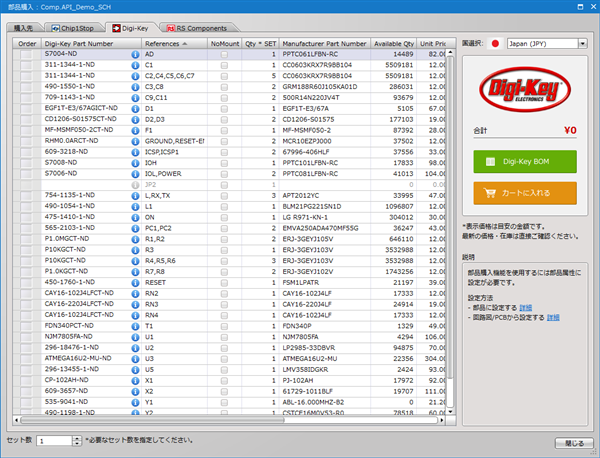Click the orange カートに入れる button
This screenshot has width=600, height=458.
click(x=525, y=193)
